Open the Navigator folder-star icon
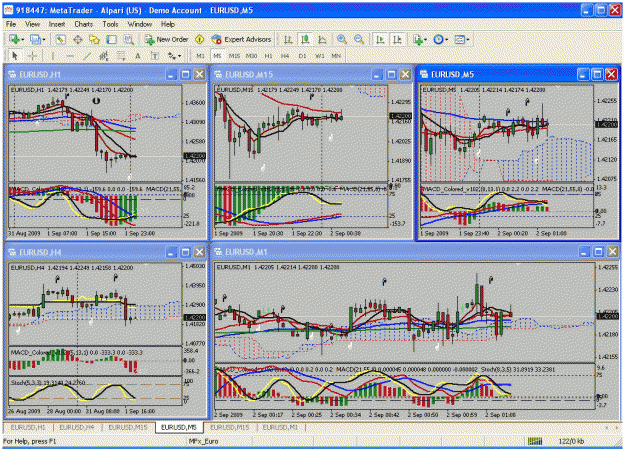Viewport: 625px width, 449px height. (x=94, y=39)
